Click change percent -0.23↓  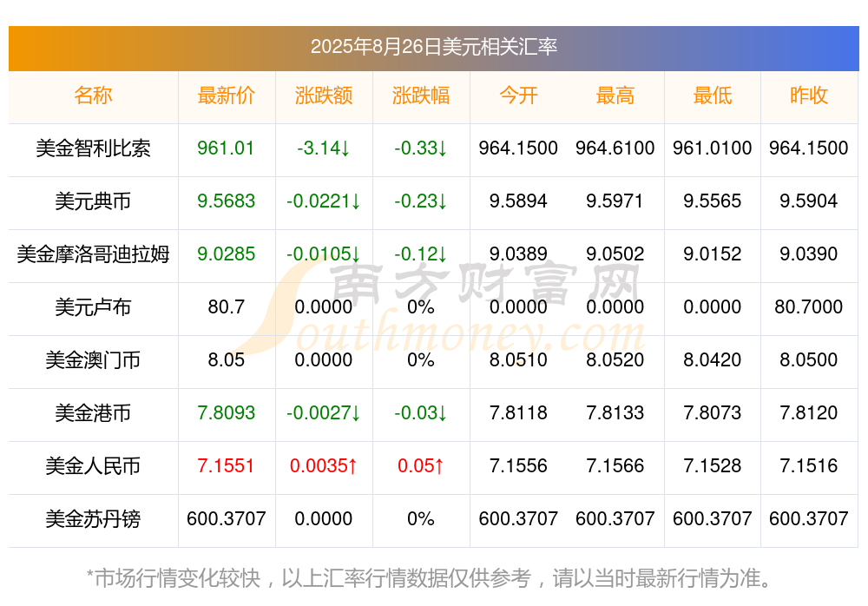tap(421, 201)
